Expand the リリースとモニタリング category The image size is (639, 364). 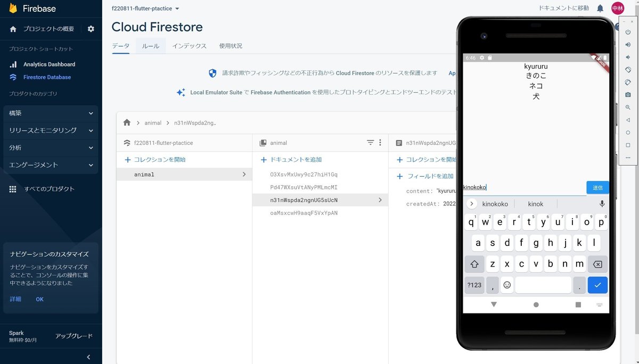pos(51,130)
